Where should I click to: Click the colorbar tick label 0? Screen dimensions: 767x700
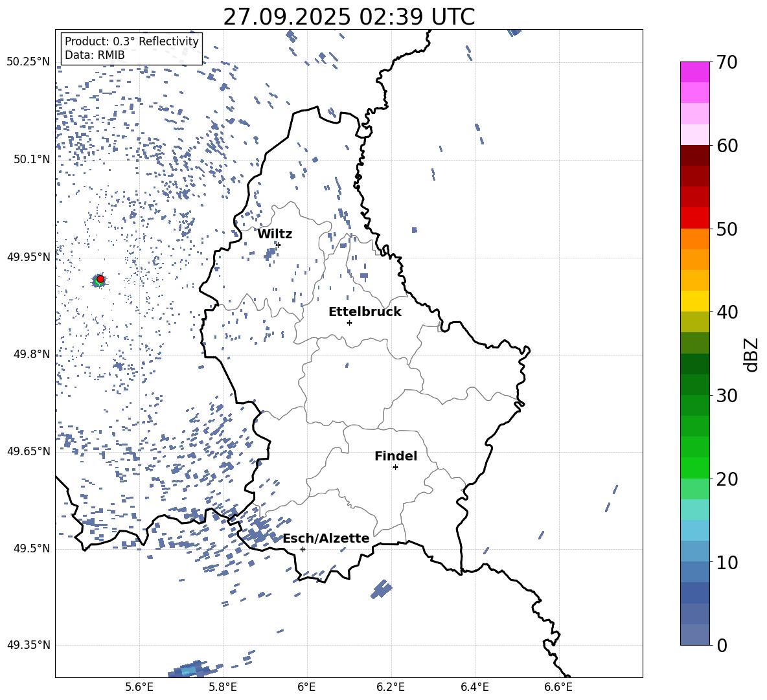pyautogui.click(x=722, y=645)
